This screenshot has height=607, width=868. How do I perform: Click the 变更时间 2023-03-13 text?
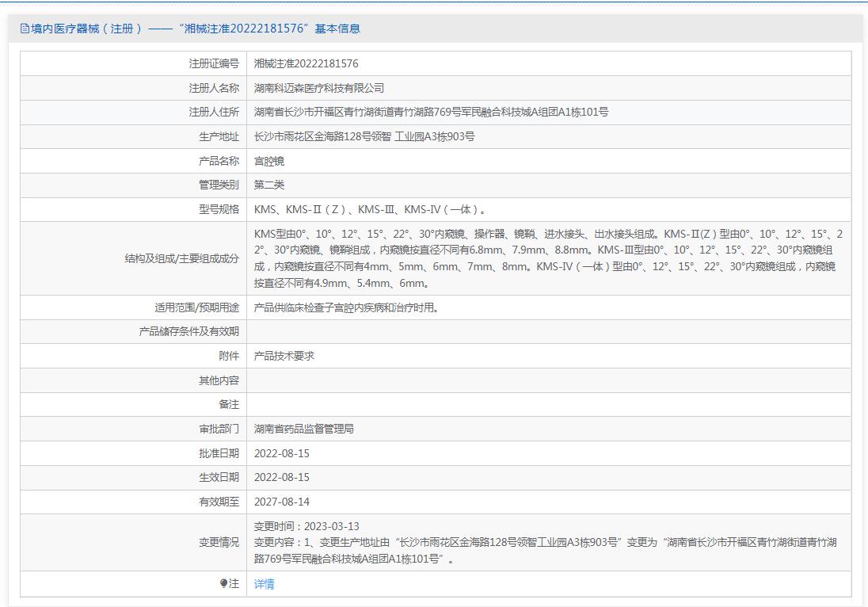click(306, 526)
